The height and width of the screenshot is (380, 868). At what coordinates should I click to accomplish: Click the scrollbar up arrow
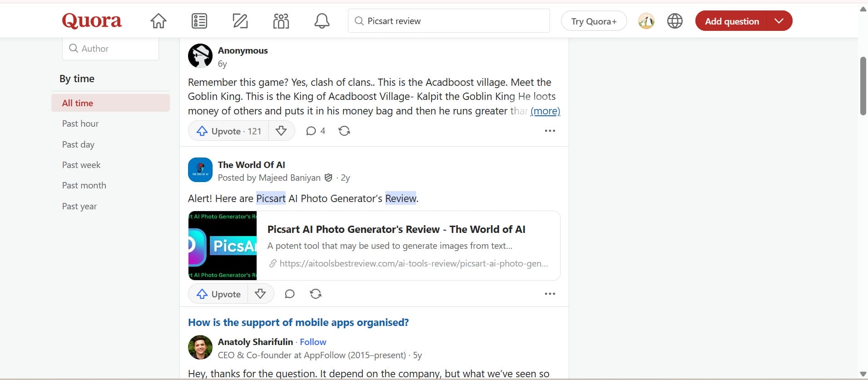[863, 9]
